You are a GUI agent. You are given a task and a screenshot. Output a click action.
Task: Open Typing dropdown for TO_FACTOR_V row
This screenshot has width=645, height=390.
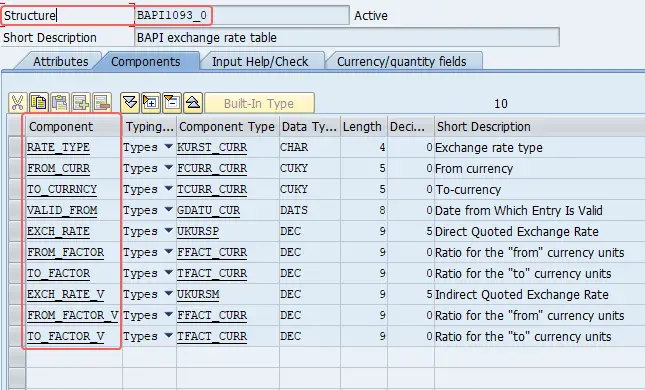(x=168, y=335)
